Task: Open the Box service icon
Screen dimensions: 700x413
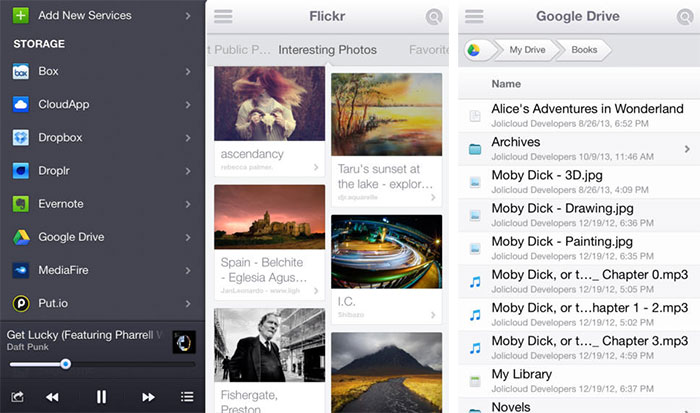Action: [x=21, y=71]
